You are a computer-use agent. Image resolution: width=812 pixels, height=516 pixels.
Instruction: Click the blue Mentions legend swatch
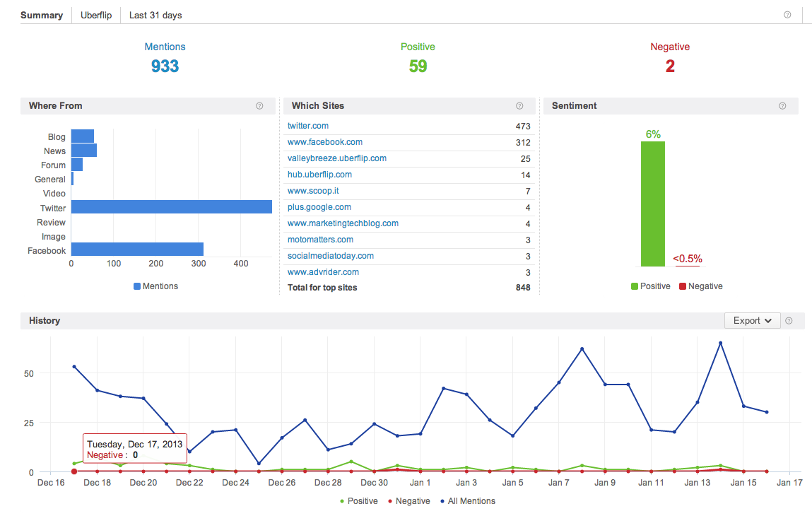pyautogui.click(x=137, y=286)
